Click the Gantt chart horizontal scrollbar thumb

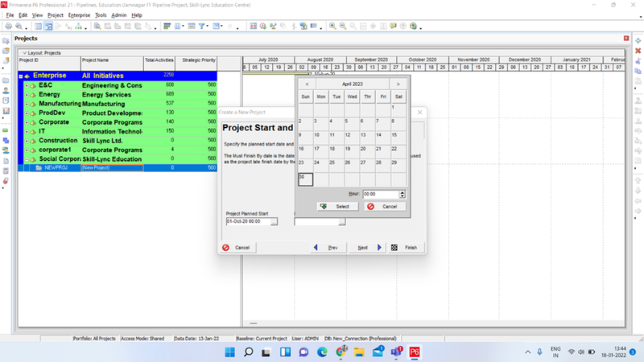click(254, 323)
